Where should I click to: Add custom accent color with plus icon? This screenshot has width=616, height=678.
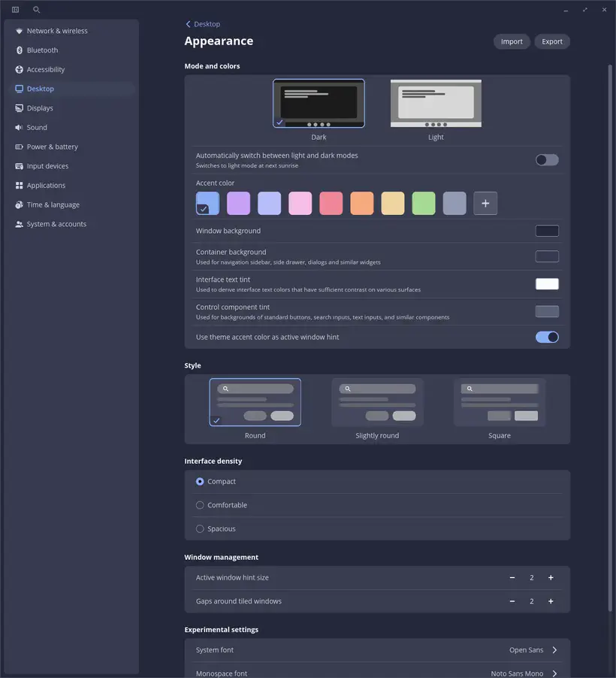click(x=485, y=204)
